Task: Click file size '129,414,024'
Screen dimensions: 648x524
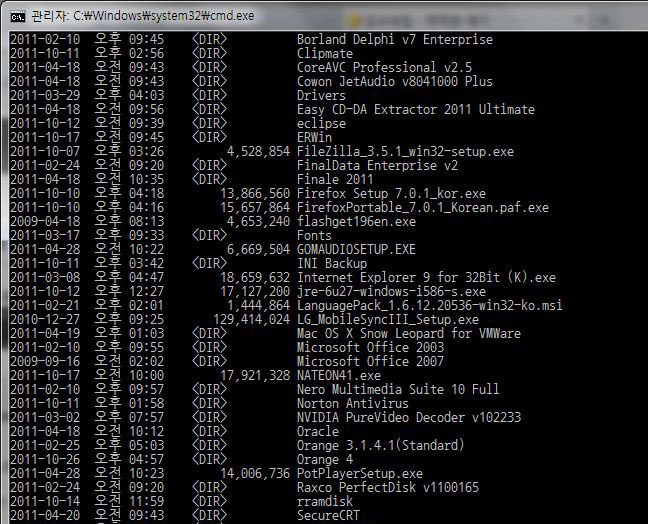Action: (251, 320)
